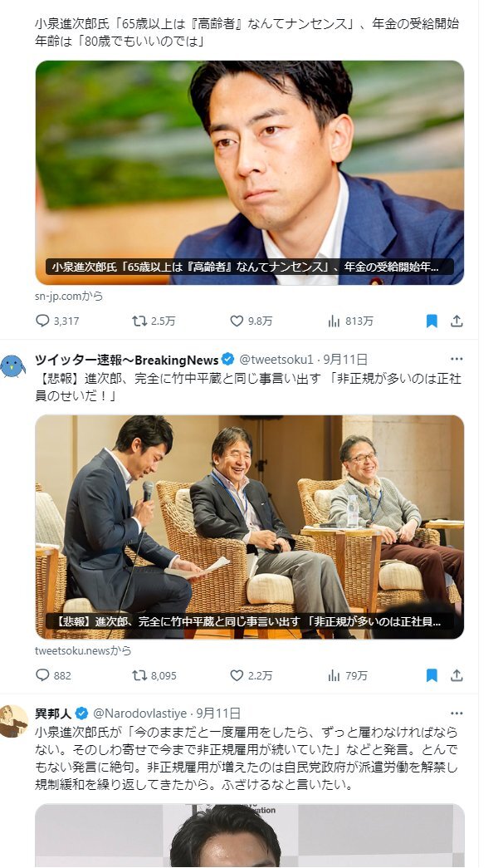
Task: Toggle bookmark on the sn-jp.com post
Action: click(x=432, y=321)
